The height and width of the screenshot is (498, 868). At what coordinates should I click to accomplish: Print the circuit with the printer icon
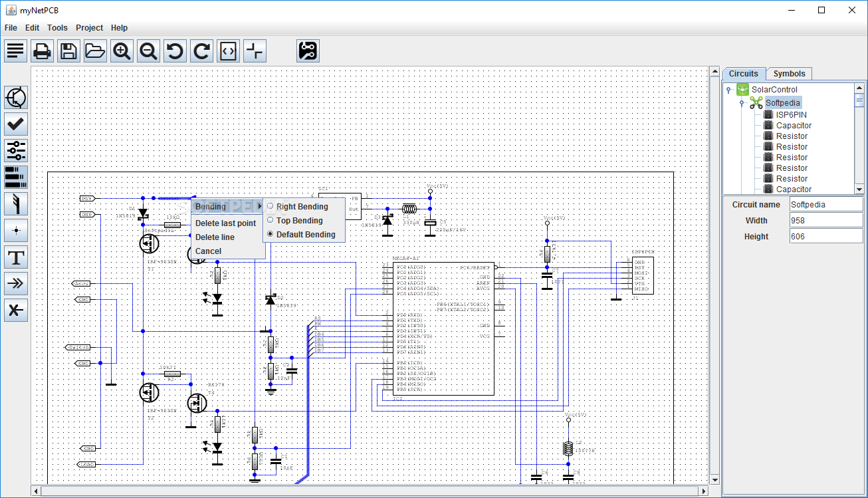(42, 51)
